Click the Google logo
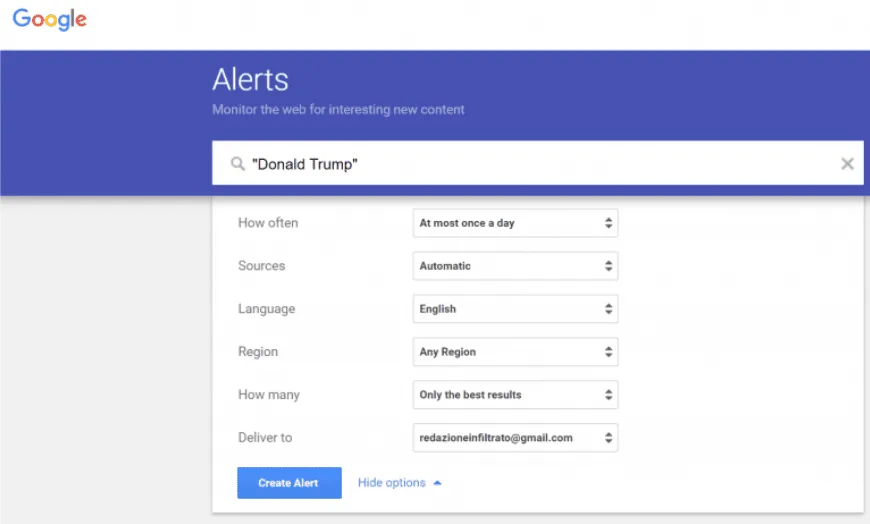This screenshot has height=524, width=870. [49, 20]
